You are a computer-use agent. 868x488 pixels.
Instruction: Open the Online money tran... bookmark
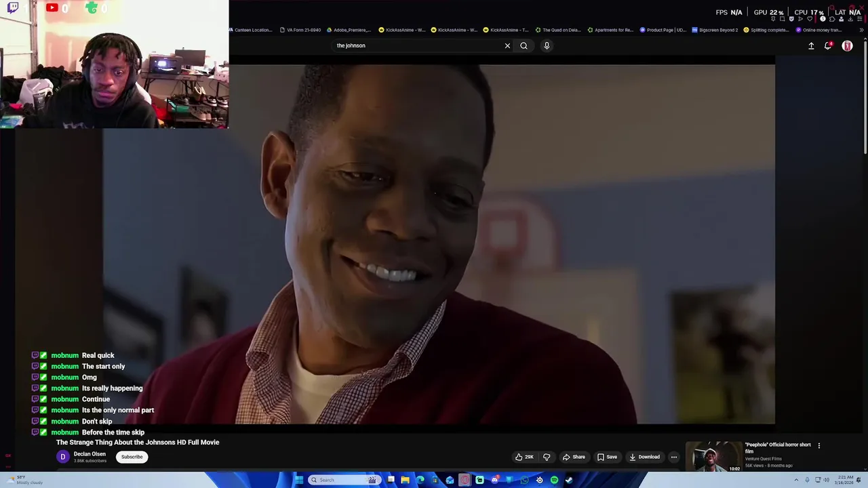pyautogui.click(x=818, y=30)
